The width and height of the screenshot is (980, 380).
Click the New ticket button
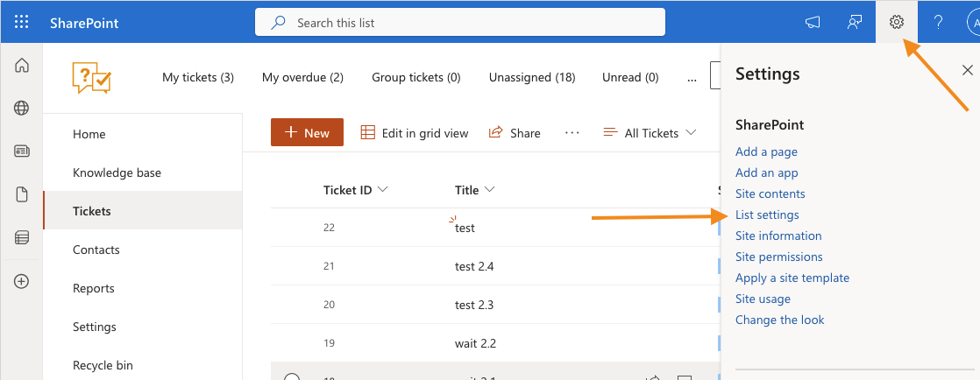[x=307, y=133]
